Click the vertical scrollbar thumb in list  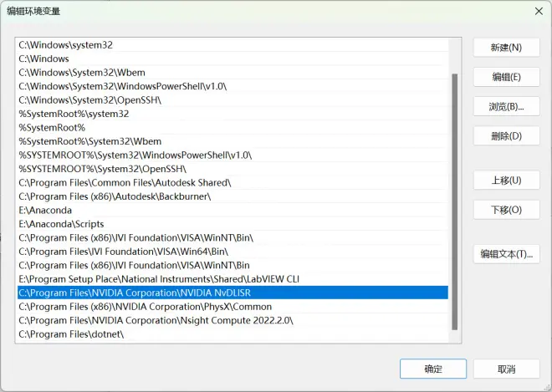pyautogui.click(x=454, y=201)
